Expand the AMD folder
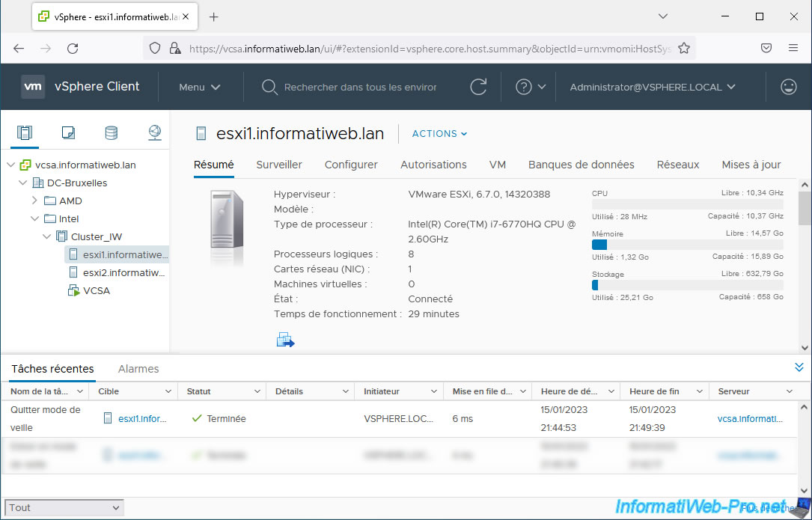This screenshot has height=520, width=812. 34,201
